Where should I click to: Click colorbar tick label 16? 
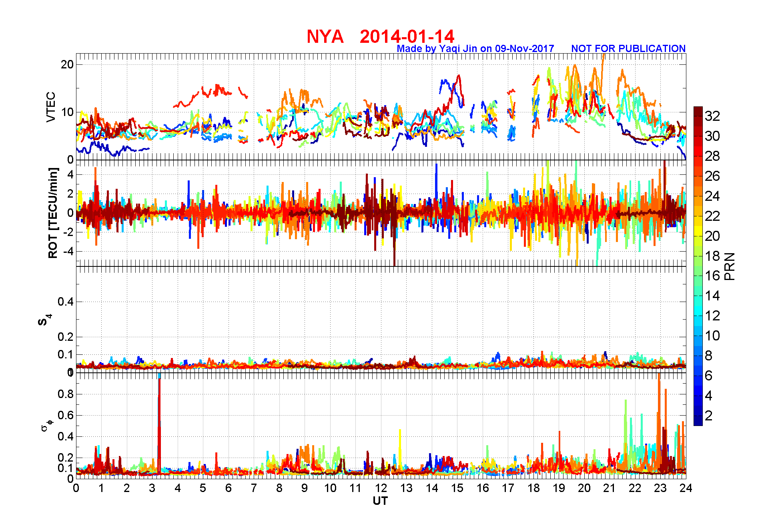[x=712, y=276]
